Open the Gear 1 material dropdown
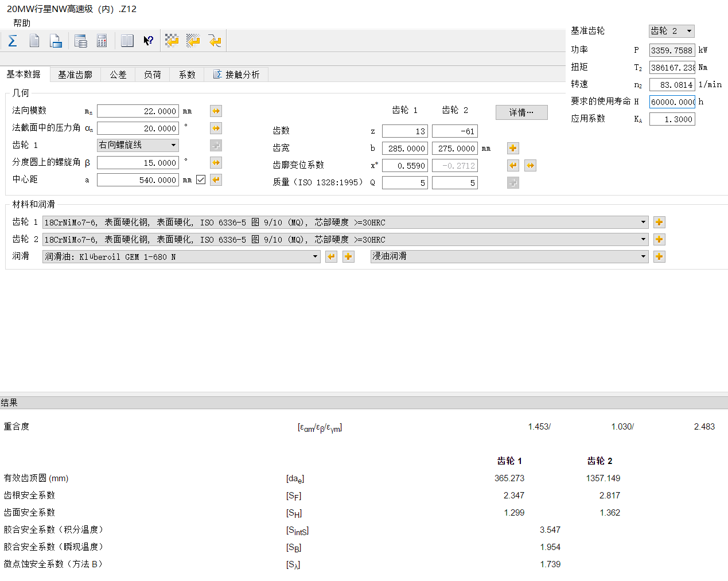 point(345,222)
